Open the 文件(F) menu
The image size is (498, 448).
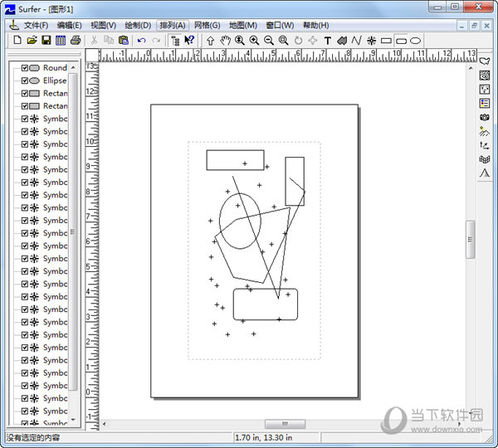point(37,25)
